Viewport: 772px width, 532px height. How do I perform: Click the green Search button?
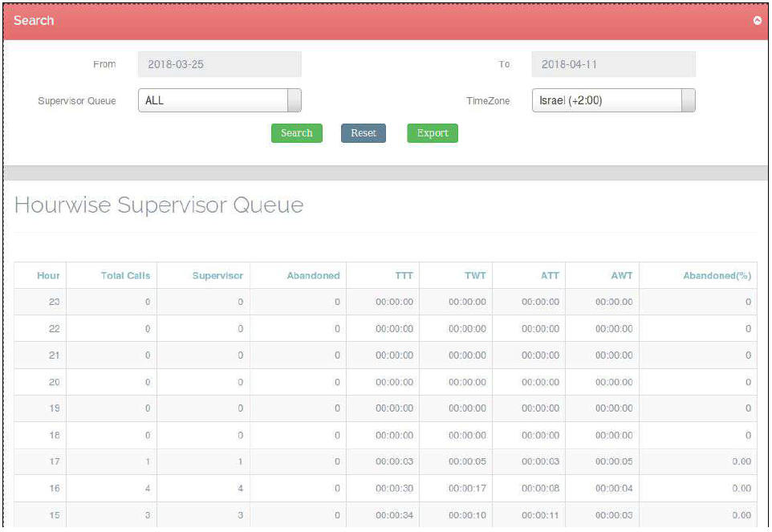point(296,133)
